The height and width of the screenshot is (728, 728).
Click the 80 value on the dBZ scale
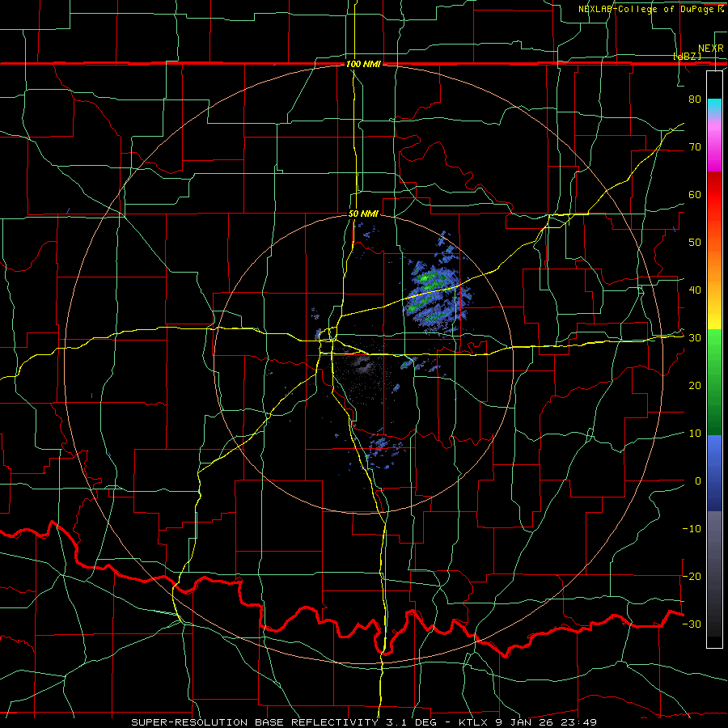tap(695, 99)
